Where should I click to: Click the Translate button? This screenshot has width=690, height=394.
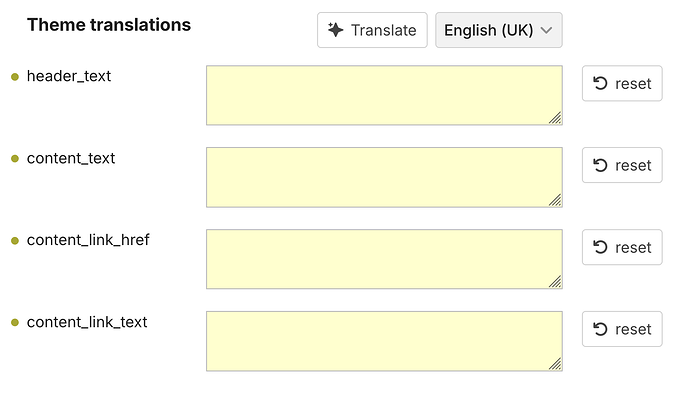(x=372, y=30)
